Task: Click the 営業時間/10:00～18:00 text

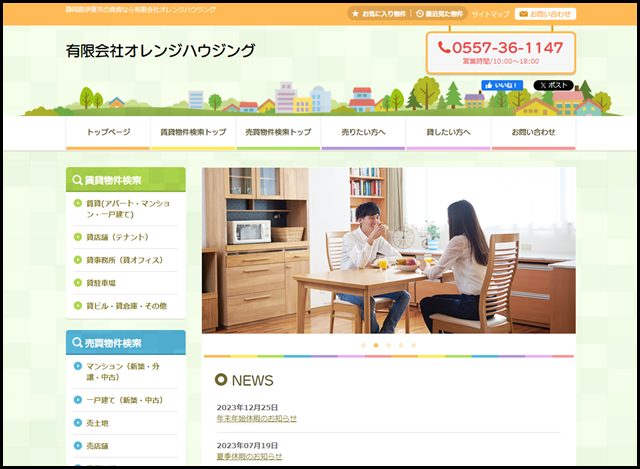Action: 500,61
